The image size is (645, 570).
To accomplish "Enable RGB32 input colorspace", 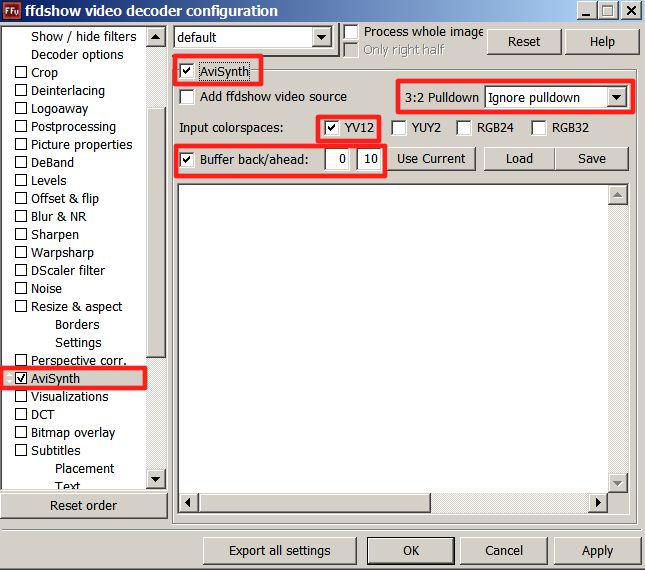I will [x=538, y=128].
